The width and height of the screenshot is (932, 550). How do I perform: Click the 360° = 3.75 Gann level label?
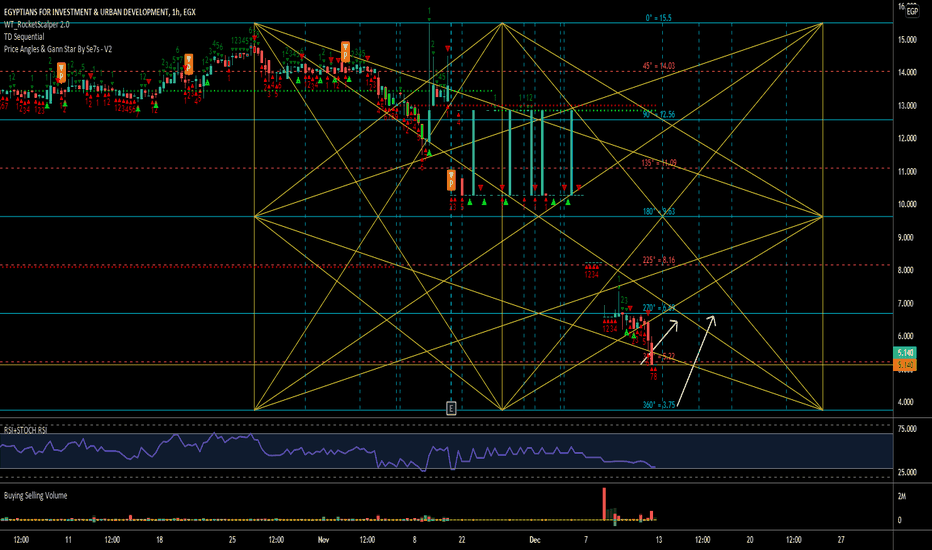(x=659, y=404)
